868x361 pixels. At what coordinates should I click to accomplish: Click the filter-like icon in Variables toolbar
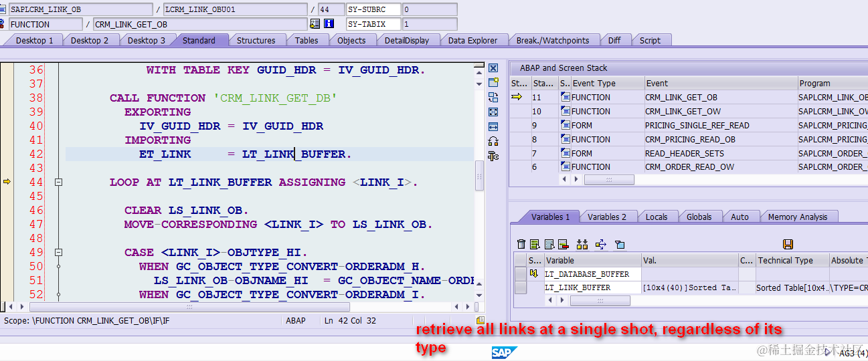pyautogui.click(x=620, y=245)
